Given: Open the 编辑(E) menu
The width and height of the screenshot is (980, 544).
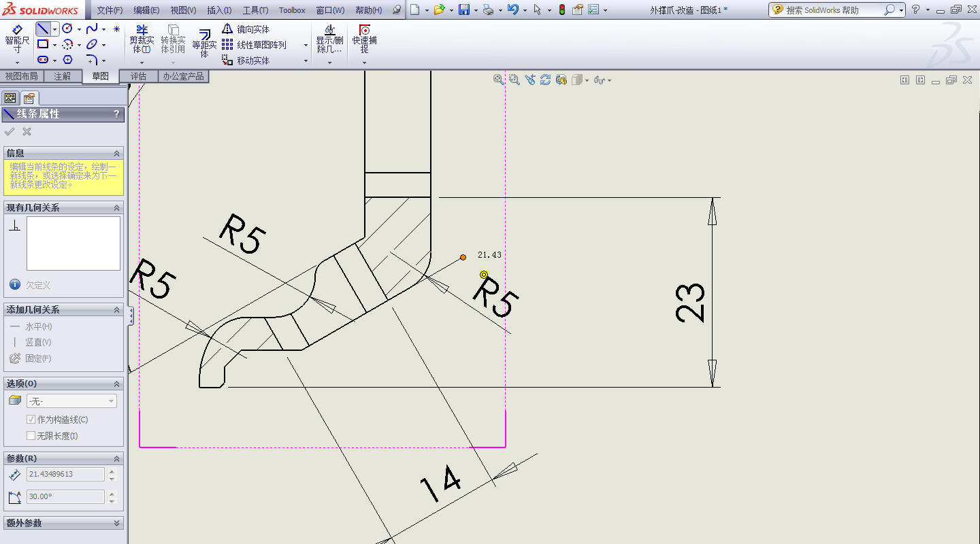Looking at the screenshot, I should [146, 10].
